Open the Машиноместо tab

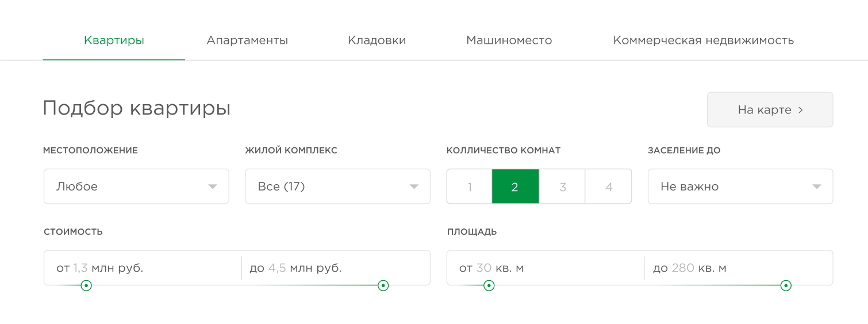tap(509, 40)
